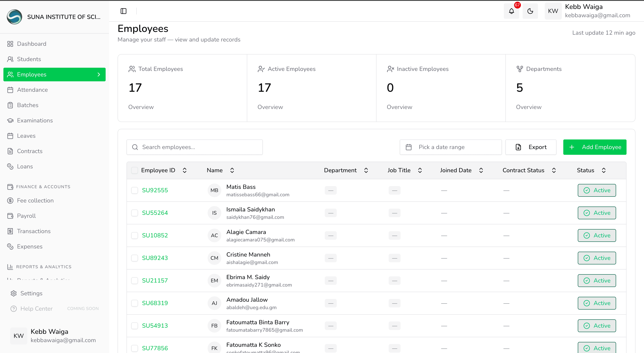Open the Attendance menu item
The width and height of the screenshot is (644, 353).
(x=32, y=90)
